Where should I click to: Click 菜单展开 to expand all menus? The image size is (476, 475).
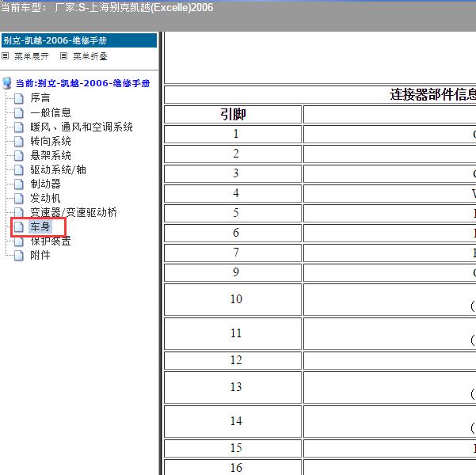pyautogui.click(x=31, y=56)
